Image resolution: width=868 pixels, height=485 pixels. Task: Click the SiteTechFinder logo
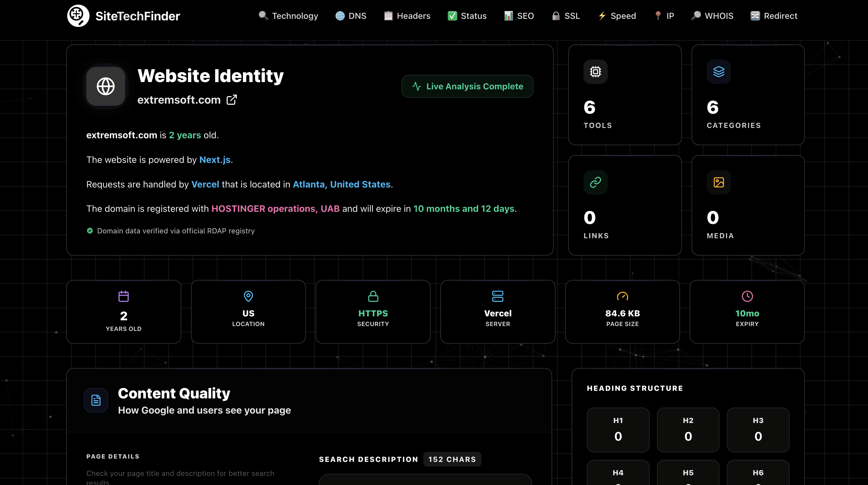click(x=124, y=15)
